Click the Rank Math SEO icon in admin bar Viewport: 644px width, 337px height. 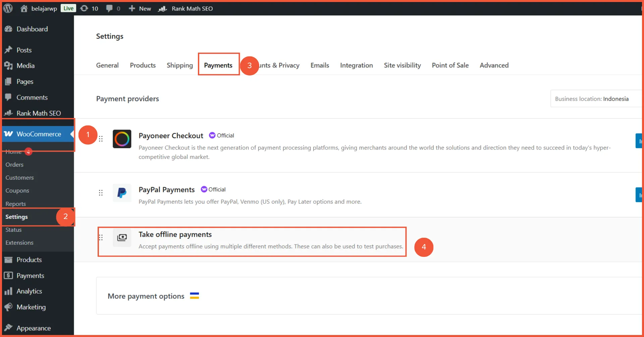(x=162, y=8)
